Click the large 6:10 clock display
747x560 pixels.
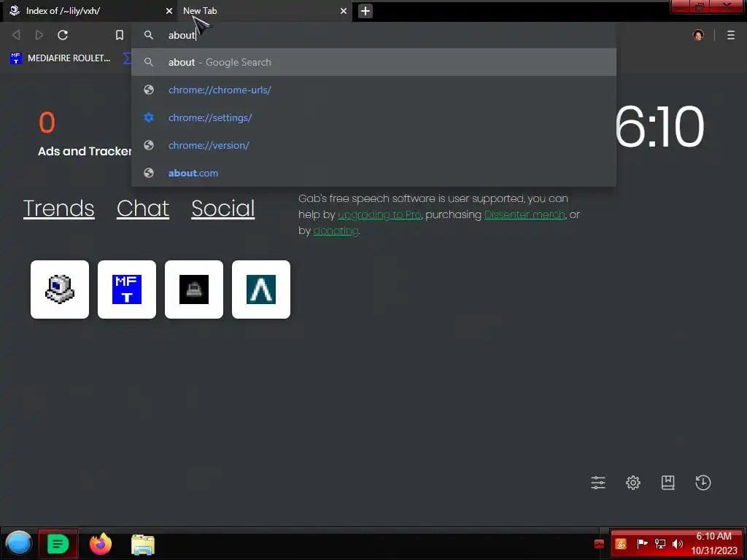[x=659, y=127]
